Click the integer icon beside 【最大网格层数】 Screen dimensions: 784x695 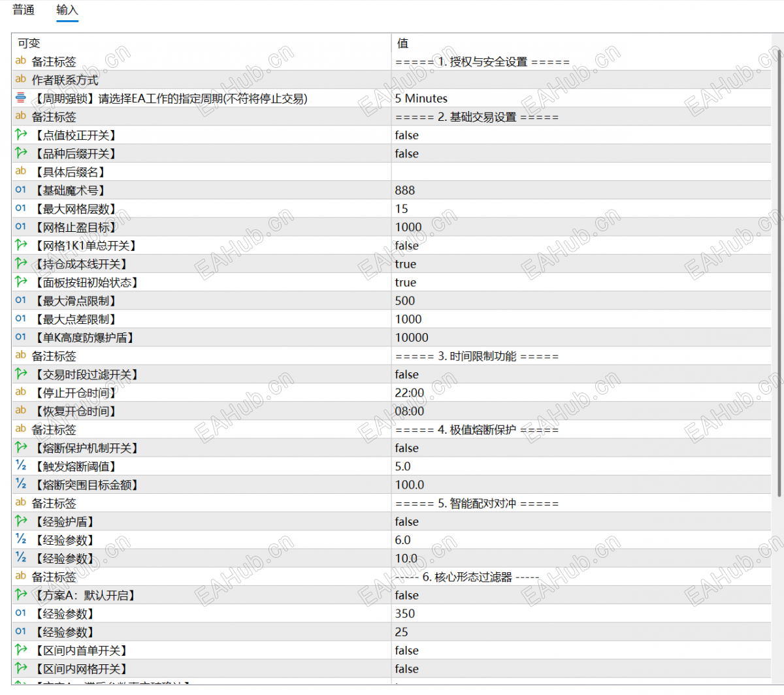click(21, 208)
